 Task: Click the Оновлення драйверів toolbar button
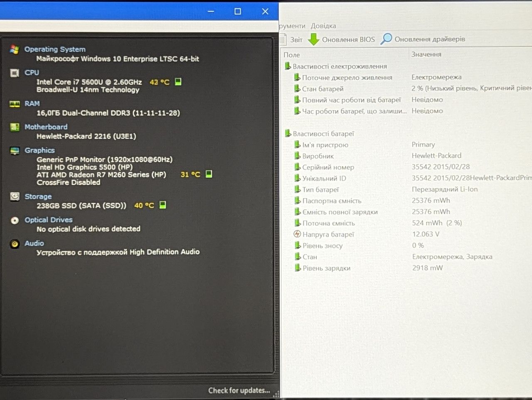coord(423,39)
